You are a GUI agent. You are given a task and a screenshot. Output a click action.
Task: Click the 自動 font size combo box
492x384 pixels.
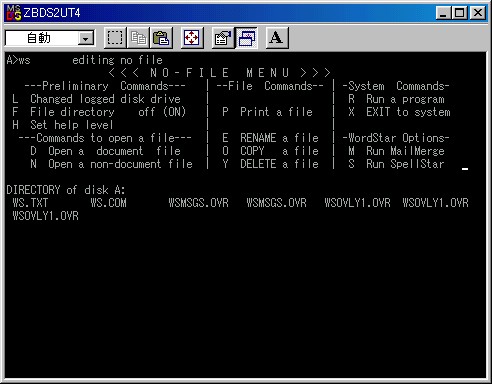[x=50, y=38]
